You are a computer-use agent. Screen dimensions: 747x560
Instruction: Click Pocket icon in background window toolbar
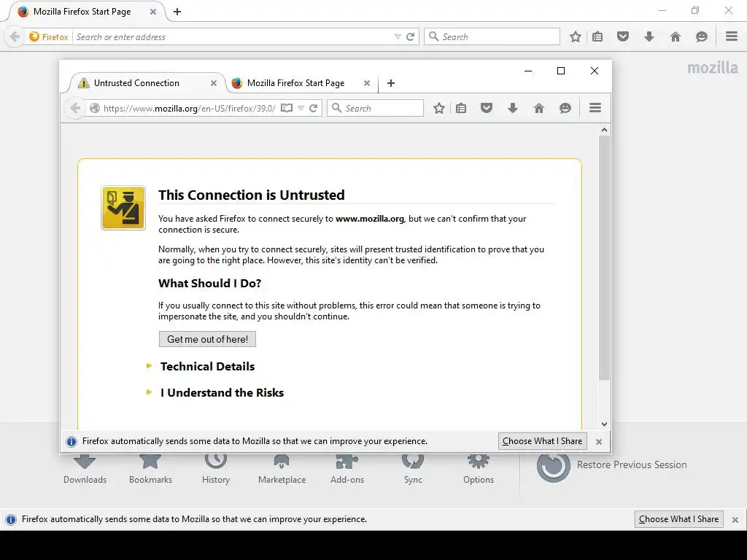pyautogui.click(x=623, y=36)
